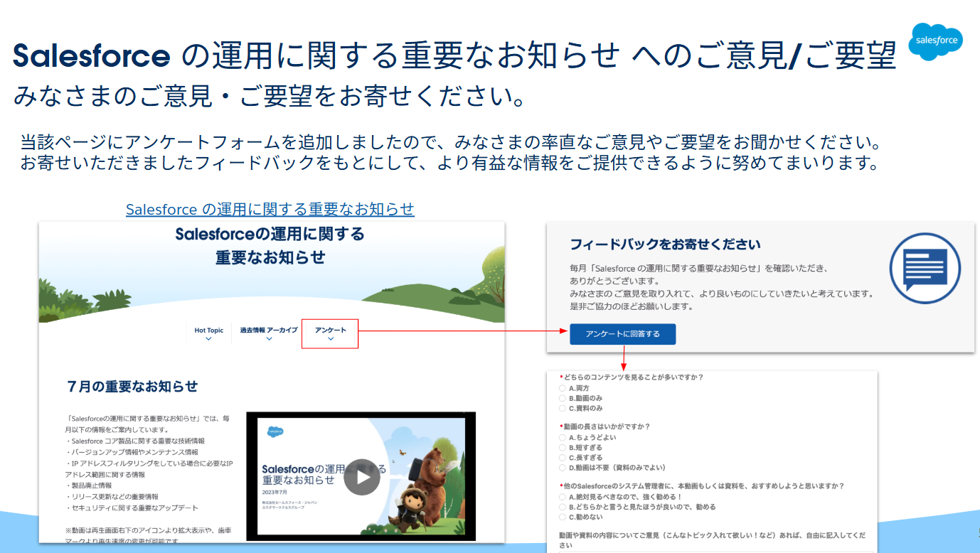Select radio option 'B.動画のみ'
This screenshot has width=980, height=553.
click(x=563, y=399)
